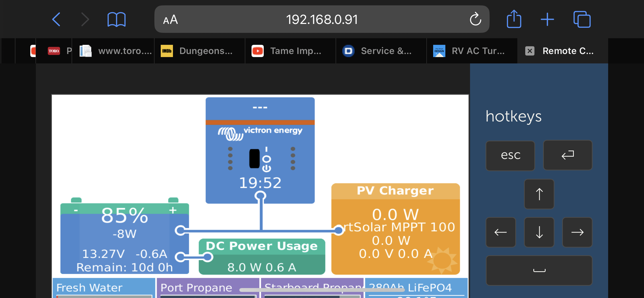The height and width of the screenshot is (298, 644).
Task: Reload the current page
Action: click(x=475, y=19)
